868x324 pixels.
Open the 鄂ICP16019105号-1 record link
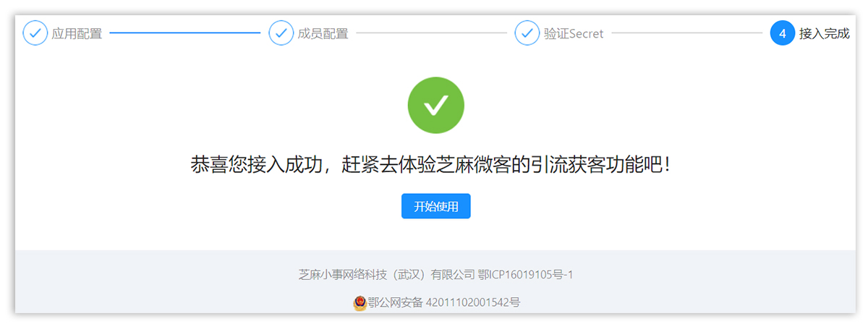[526, 275]
